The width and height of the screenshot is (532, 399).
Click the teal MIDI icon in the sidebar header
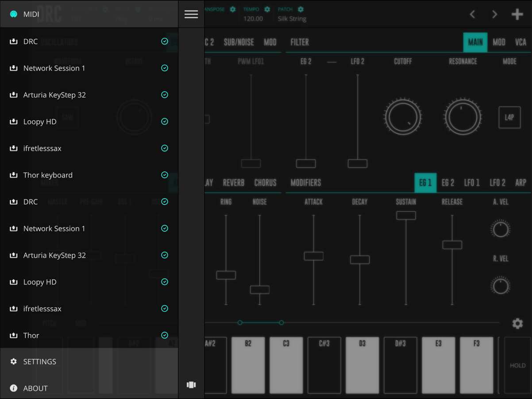(14, 14)
